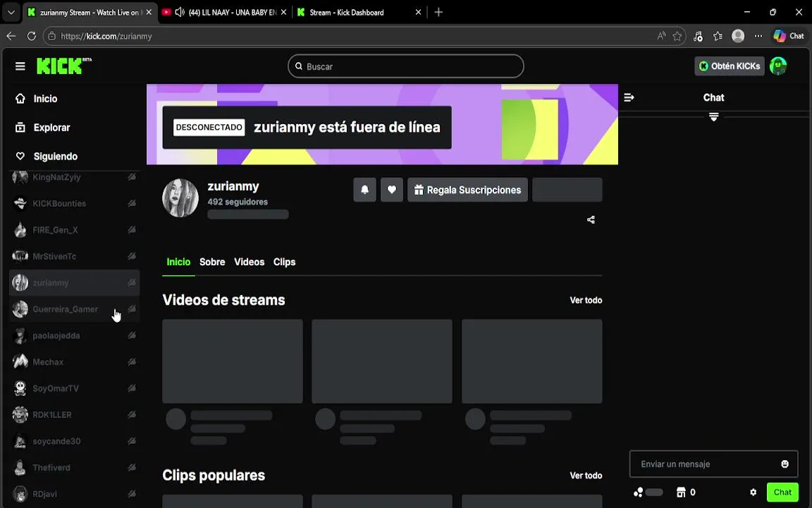Open browser profile icon

coord(738,36)
